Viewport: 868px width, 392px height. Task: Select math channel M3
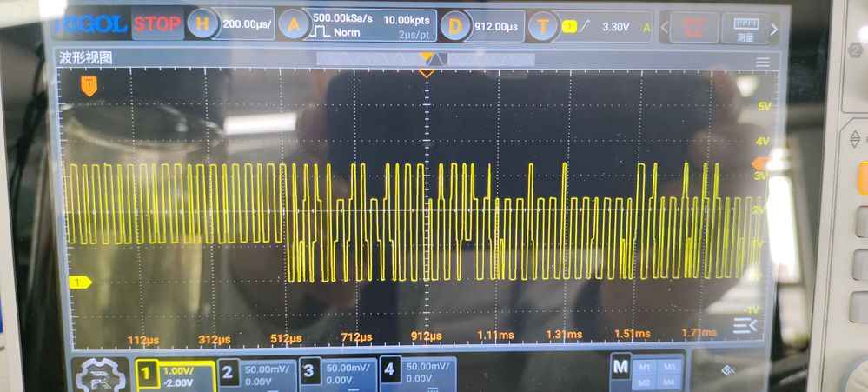669,367
